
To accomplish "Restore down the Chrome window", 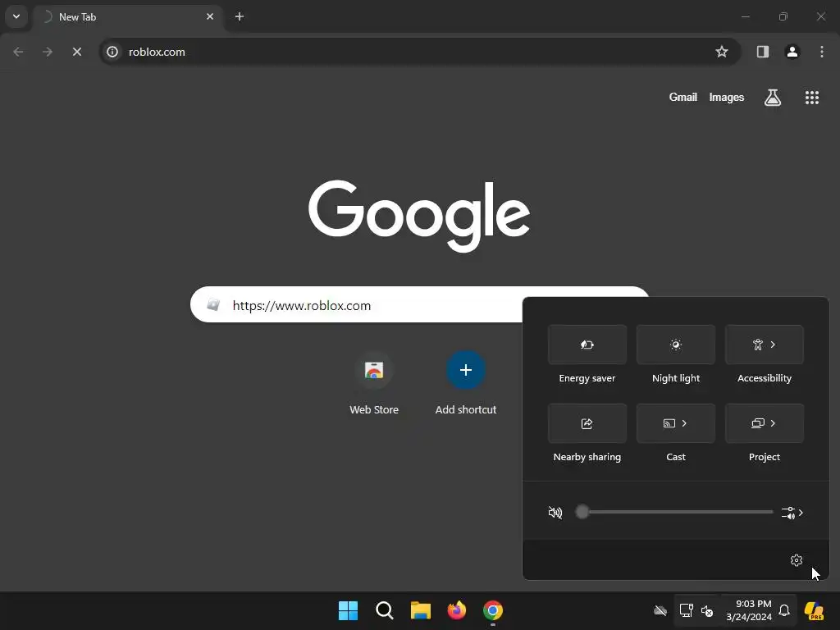I will point(783,16).
